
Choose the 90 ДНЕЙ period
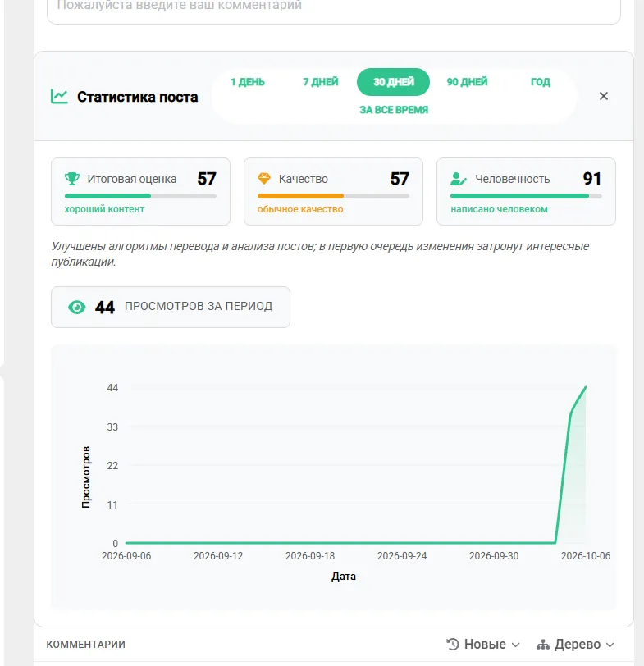[467, 82]
